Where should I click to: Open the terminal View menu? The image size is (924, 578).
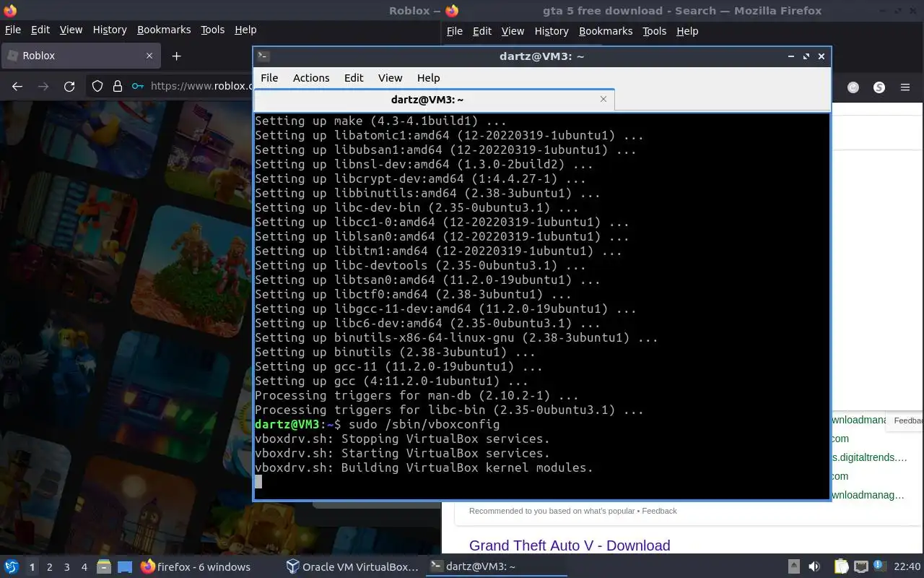tap(390, 78)
